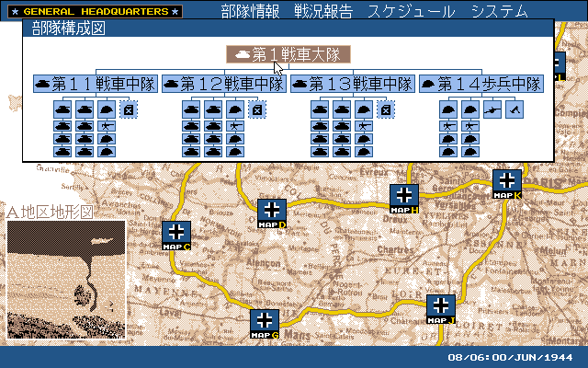The height and width of the screenshot is (368, 588).
Task: Click the date 08/06:00/JUN/1944
Action: click(x=511, y=357)
